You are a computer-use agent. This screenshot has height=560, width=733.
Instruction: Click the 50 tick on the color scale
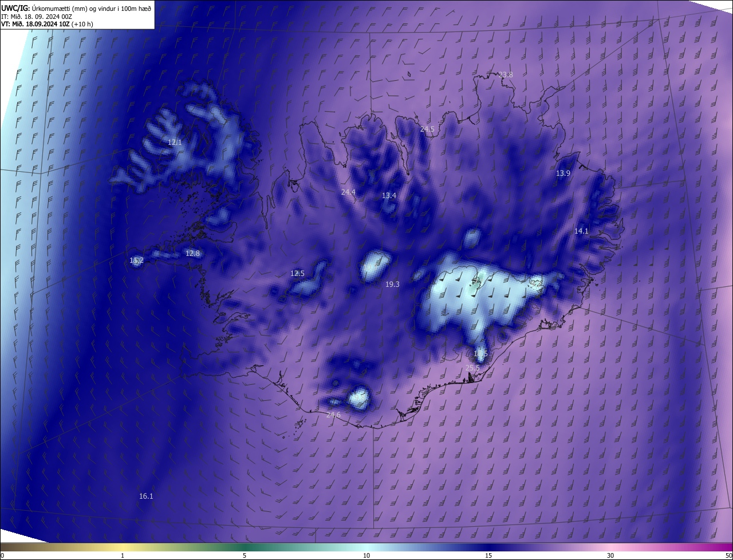728,555
